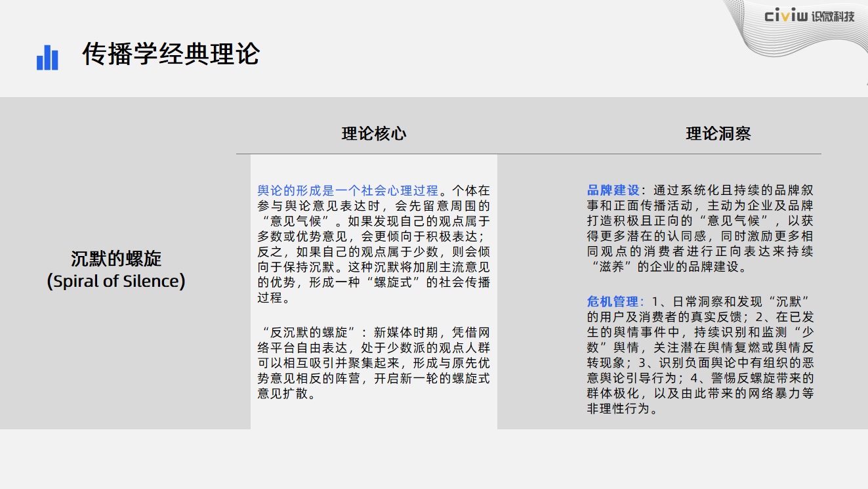Click the blue text 舆论的形成是一个社会心理过程
868x489 pixels.
347,191
